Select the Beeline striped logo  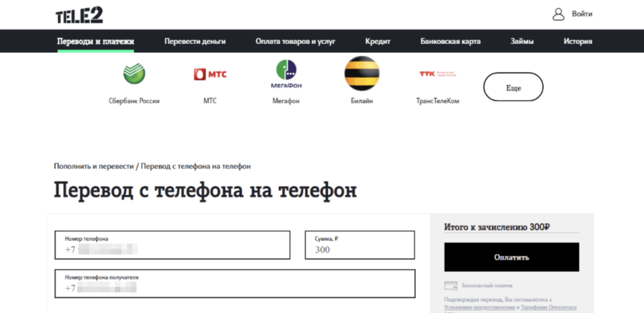[362, 74]
